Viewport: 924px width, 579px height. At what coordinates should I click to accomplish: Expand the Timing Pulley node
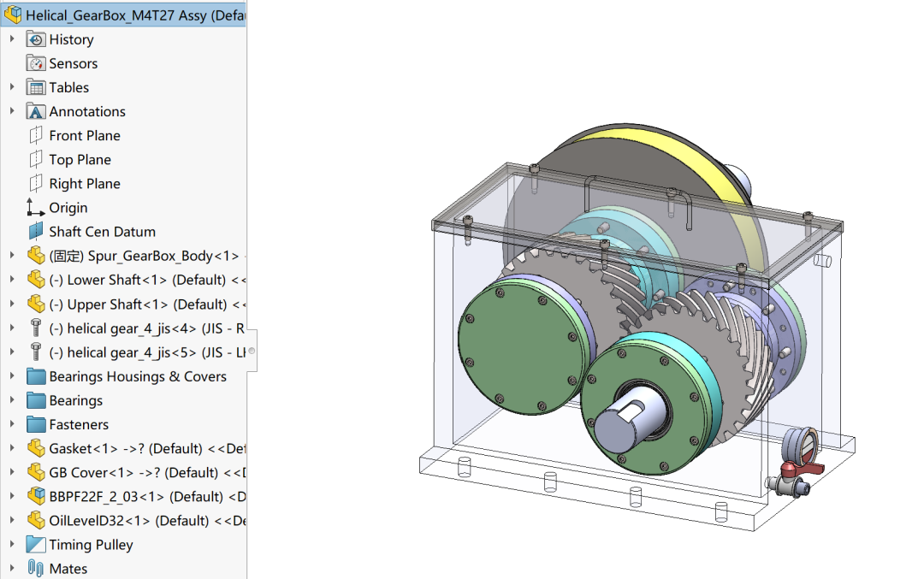(12, 545)
